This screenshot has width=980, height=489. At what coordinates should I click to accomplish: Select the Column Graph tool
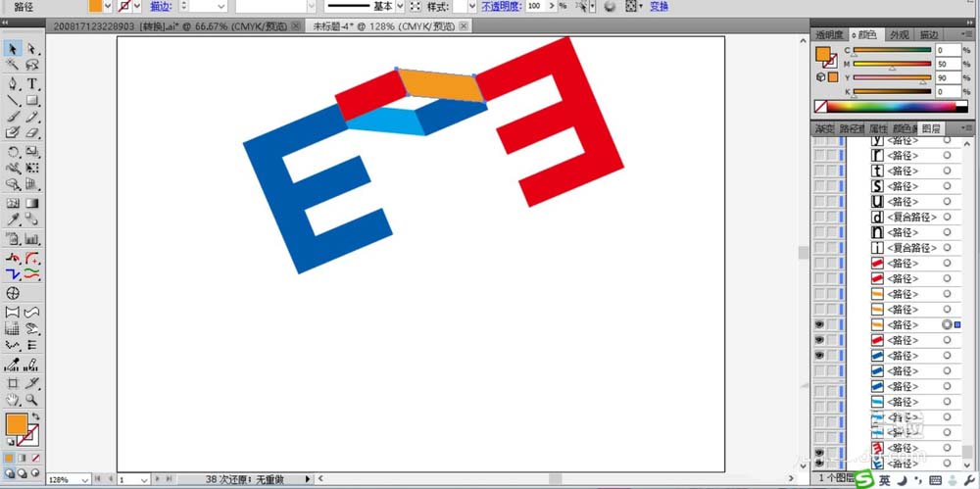tap(32, 239)
